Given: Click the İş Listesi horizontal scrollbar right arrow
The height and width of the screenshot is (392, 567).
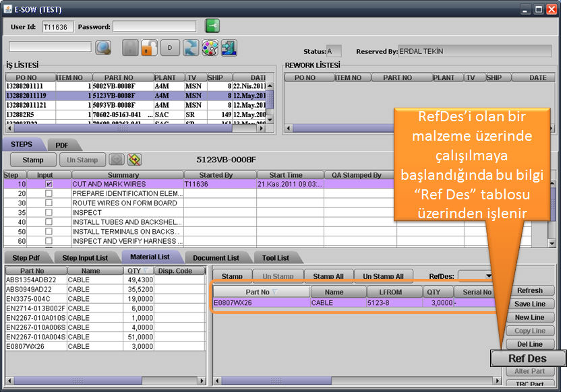Looking at the screenshot, I should click(x=262, y=128).
